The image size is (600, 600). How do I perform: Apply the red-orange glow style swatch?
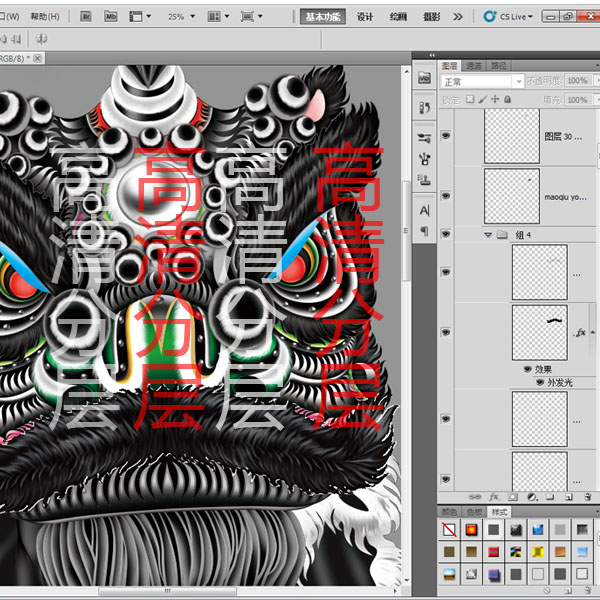click(471, 530)
